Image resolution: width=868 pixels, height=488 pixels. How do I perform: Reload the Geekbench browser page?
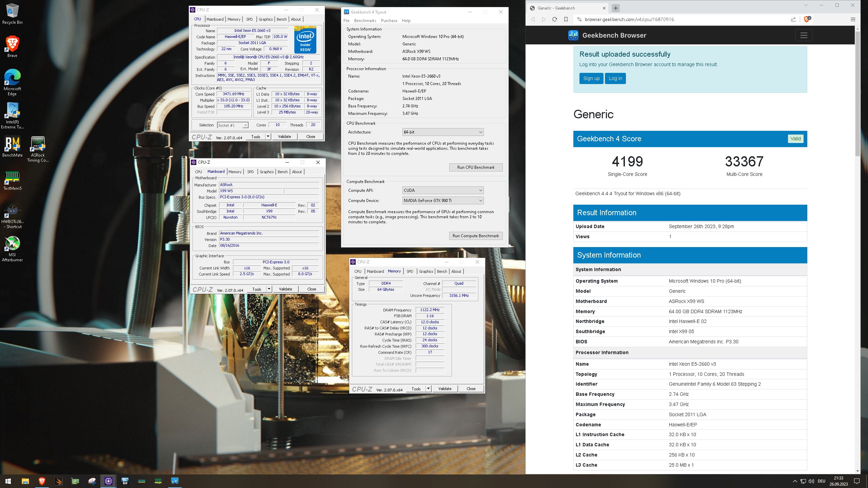tap(555, 19)
